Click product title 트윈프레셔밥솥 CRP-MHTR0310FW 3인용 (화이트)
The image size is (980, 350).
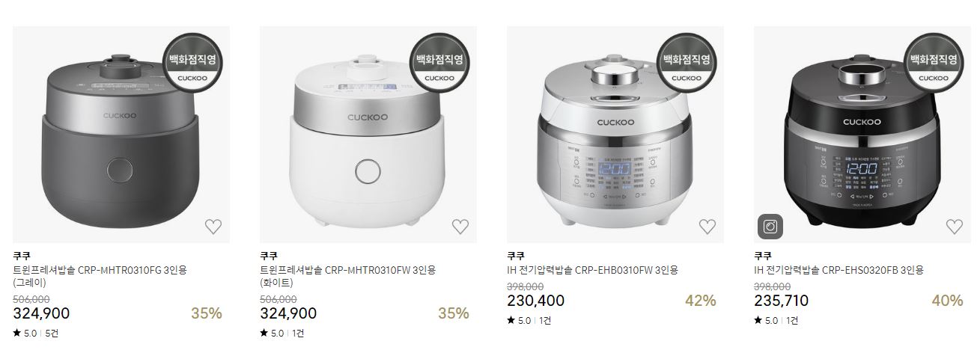click(x=347, y=277)
